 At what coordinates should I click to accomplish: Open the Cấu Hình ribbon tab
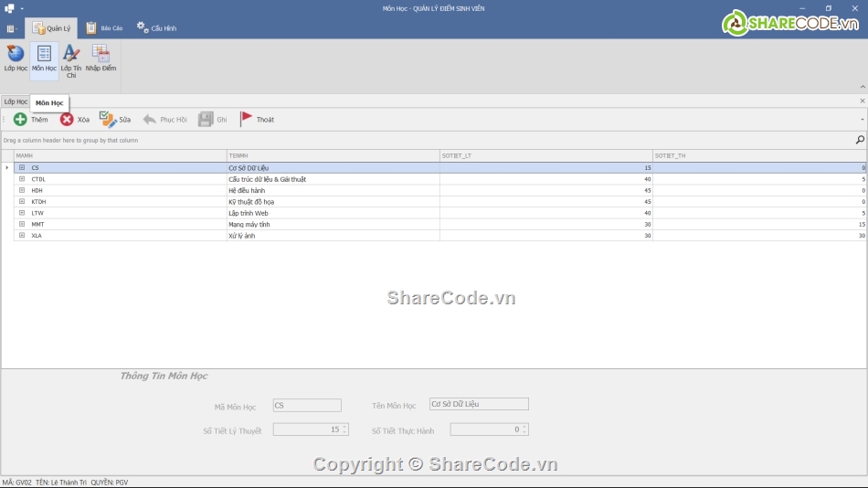156,28
